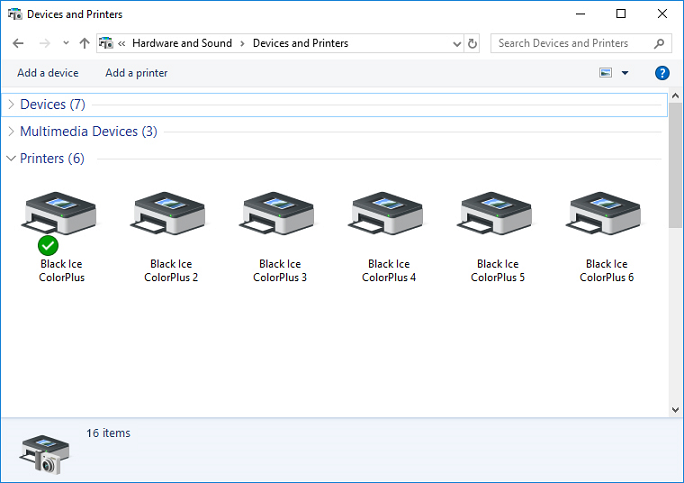Click the Back navigation arrow
This screenshot has height=483, width=684.
pyautogui.click(x=18, y=43)
